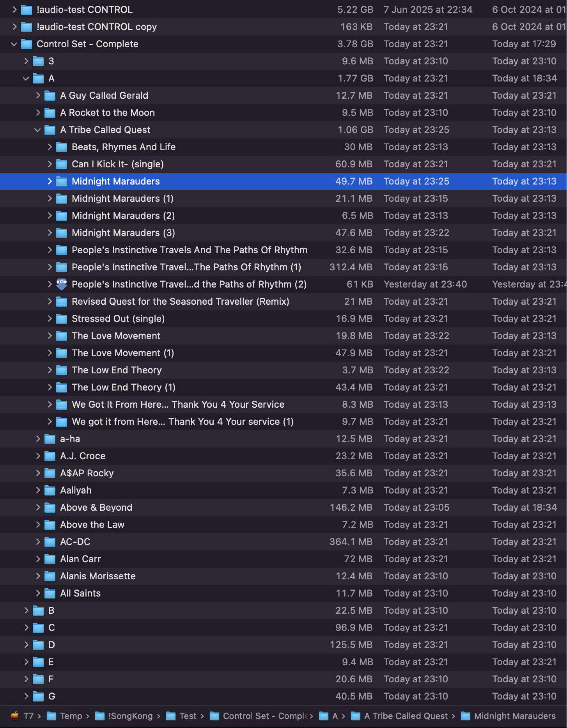The height and width of the screenshot is (728, 567).
Task: Select the Midnight Marauders (1) row
Action: click(283, 199)
